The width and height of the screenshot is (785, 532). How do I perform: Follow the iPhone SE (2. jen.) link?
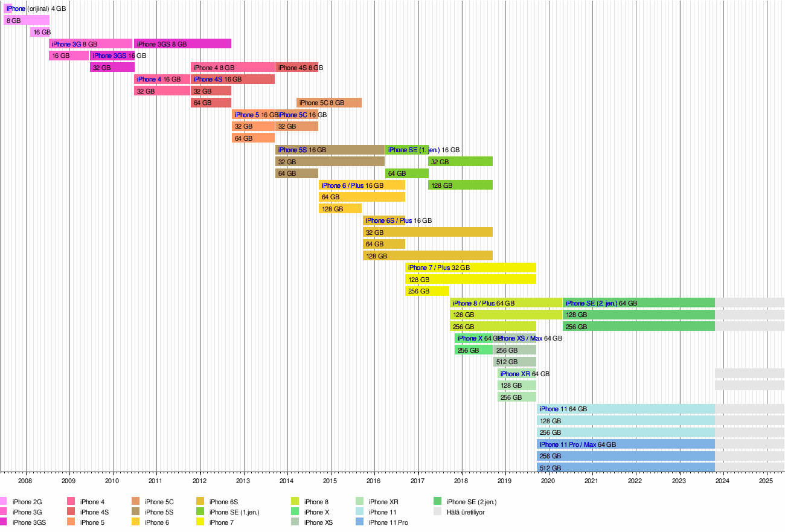591,304
